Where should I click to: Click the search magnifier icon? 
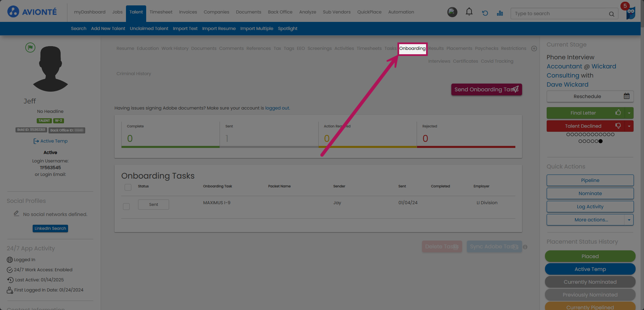point(611,14)
